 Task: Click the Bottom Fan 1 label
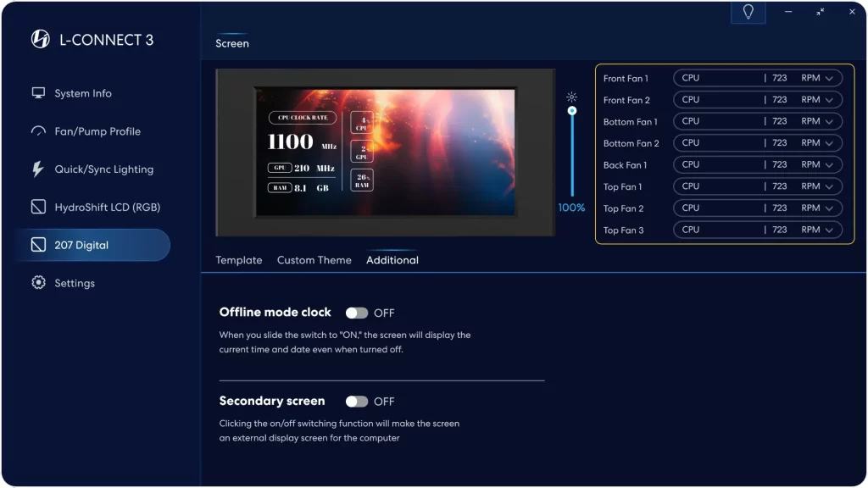[x=631, y=122]
